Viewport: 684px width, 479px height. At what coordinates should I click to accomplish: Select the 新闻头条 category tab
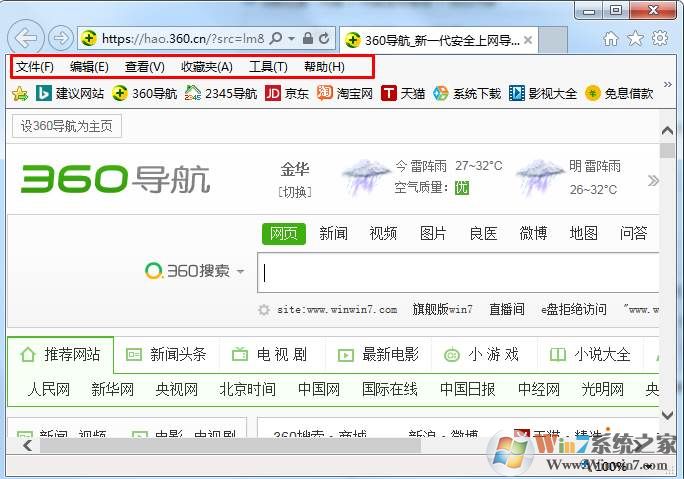point(167,355)
